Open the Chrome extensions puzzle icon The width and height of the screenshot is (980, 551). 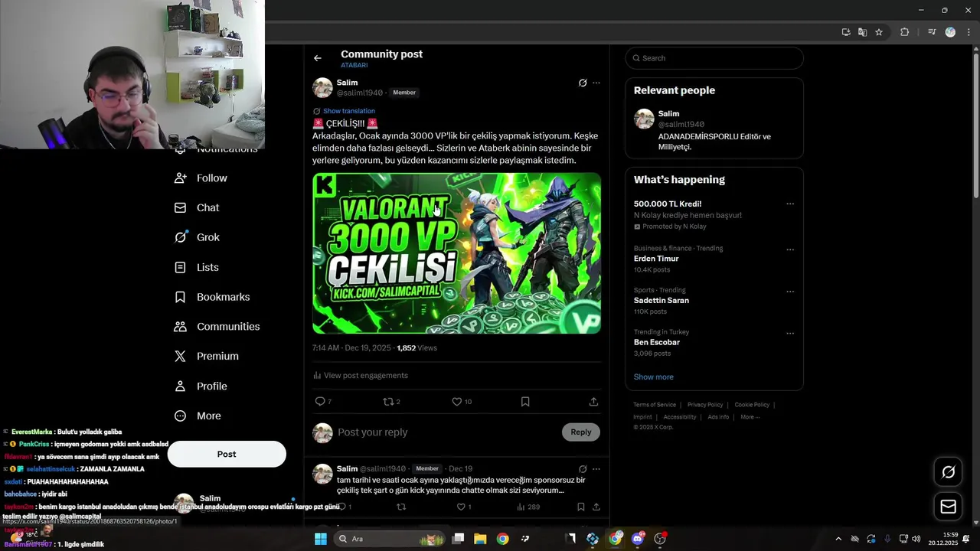click(904, 32)
